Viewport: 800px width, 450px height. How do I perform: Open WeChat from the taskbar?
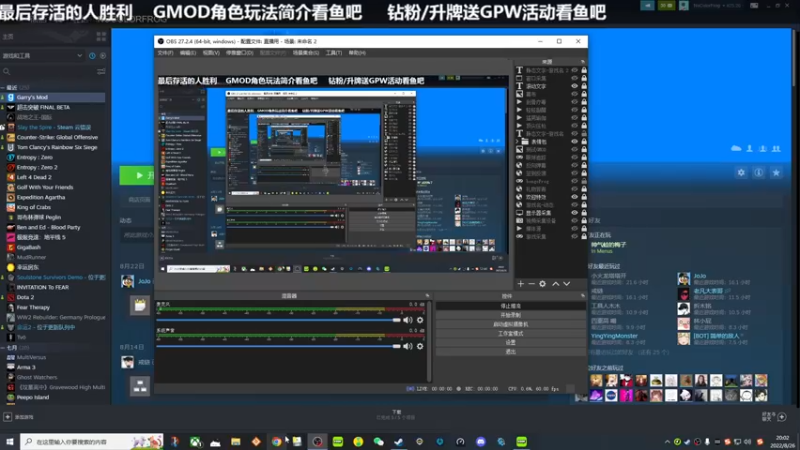coord(379,442)
